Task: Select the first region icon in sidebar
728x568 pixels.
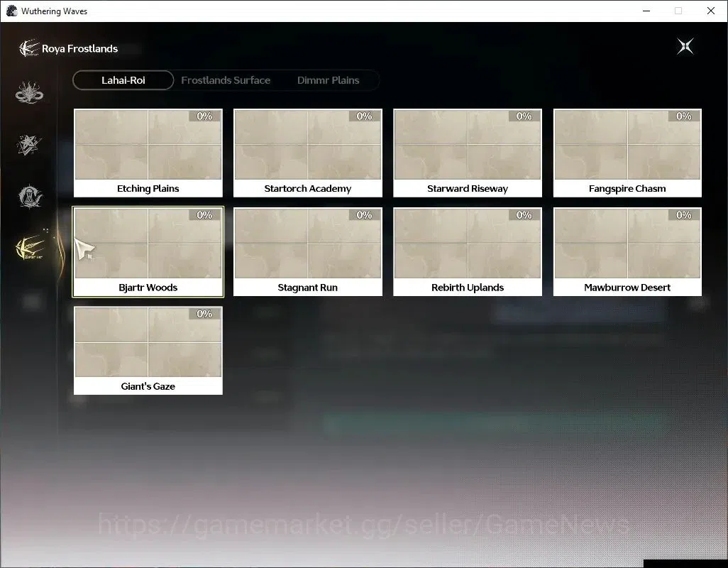Action: pos(29,92)
